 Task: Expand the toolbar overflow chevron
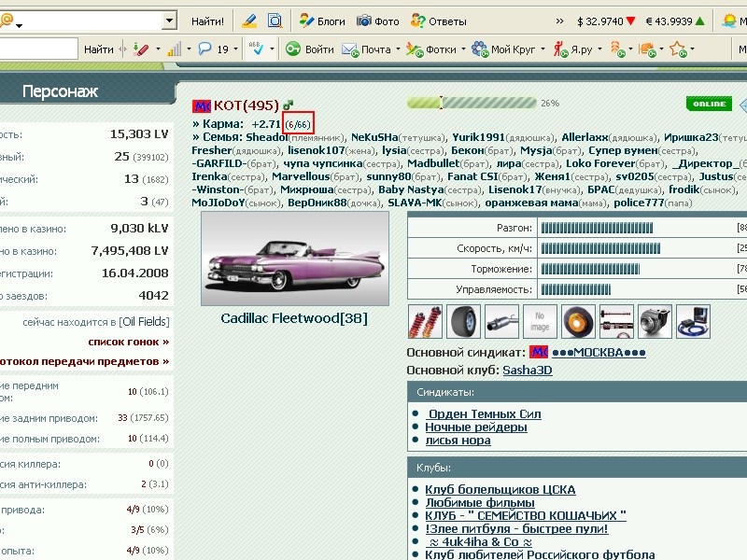tap(559, 21)
